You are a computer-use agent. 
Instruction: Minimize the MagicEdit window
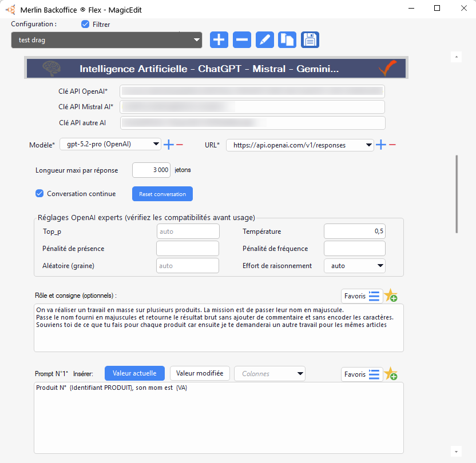(411, 9)
